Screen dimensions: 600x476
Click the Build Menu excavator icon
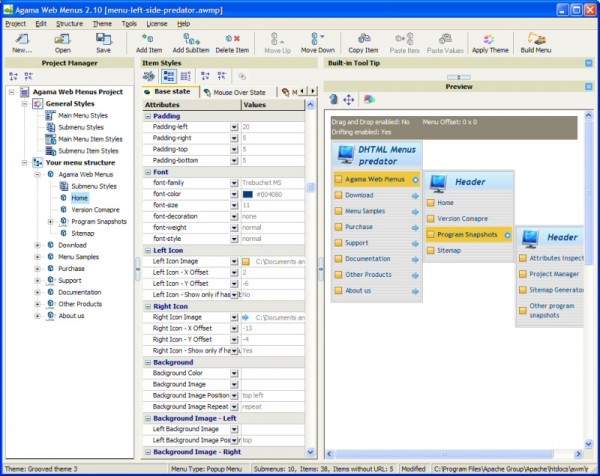tap(536, 40)
